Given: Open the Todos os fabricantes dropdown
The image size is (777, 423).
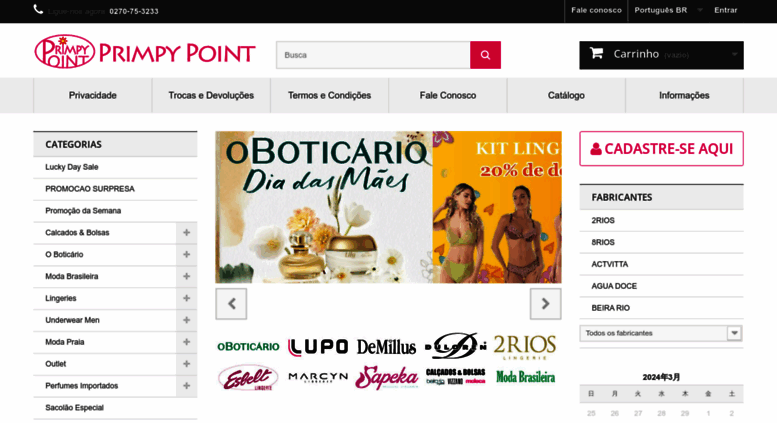Looking at the screenshot, I should [x=661, y=333].
